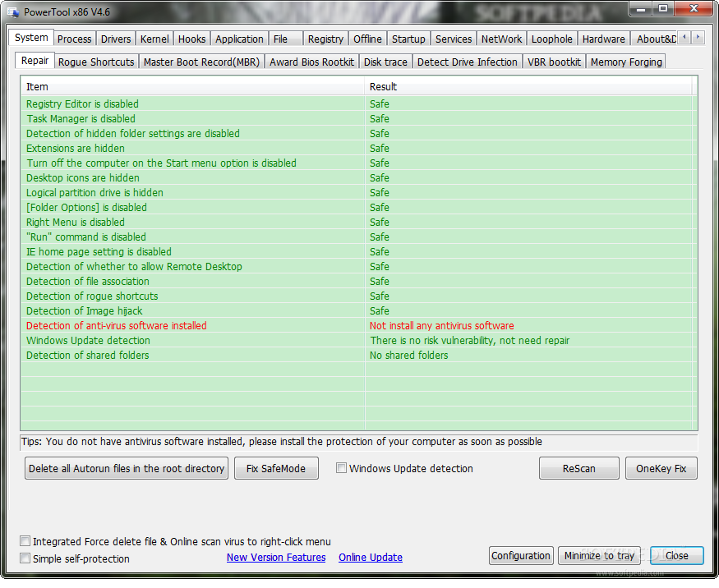Select row 'Detection of Image hijack'

[357, 310]
